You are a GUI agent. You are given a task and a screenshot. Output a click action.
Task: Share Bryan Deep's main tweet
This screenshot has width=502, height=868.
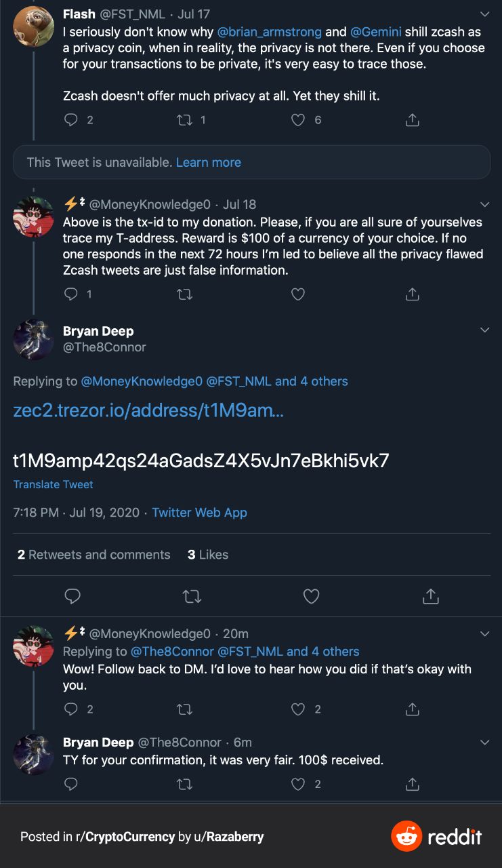(430, 597)
